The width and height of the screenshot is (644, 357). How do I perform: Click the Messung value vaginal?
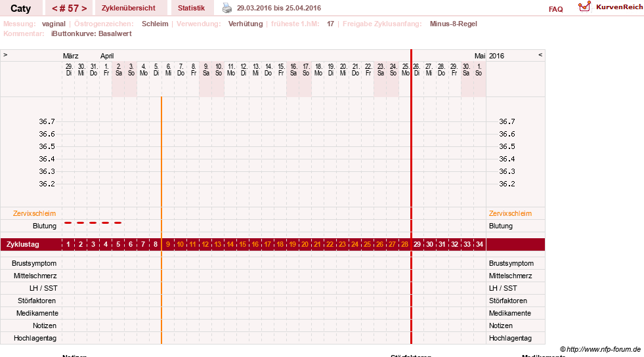[54, 24]
